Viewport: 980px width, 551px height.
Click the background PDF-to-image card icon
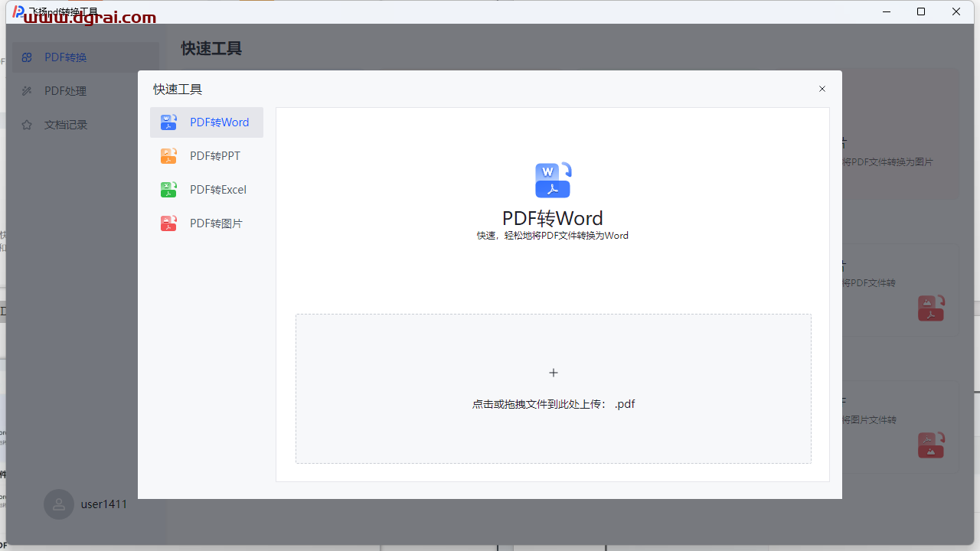coord(931,308)
